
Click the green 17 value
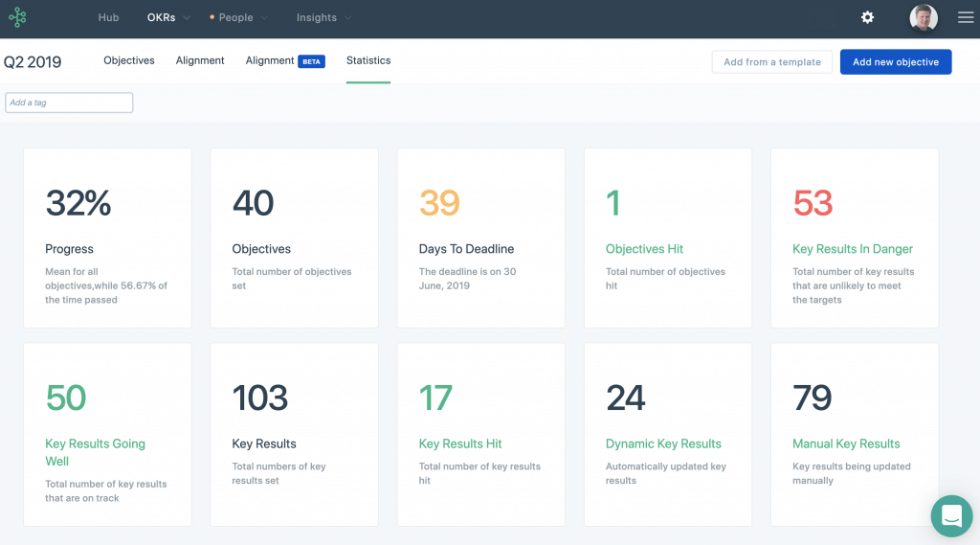pos(435,397)
